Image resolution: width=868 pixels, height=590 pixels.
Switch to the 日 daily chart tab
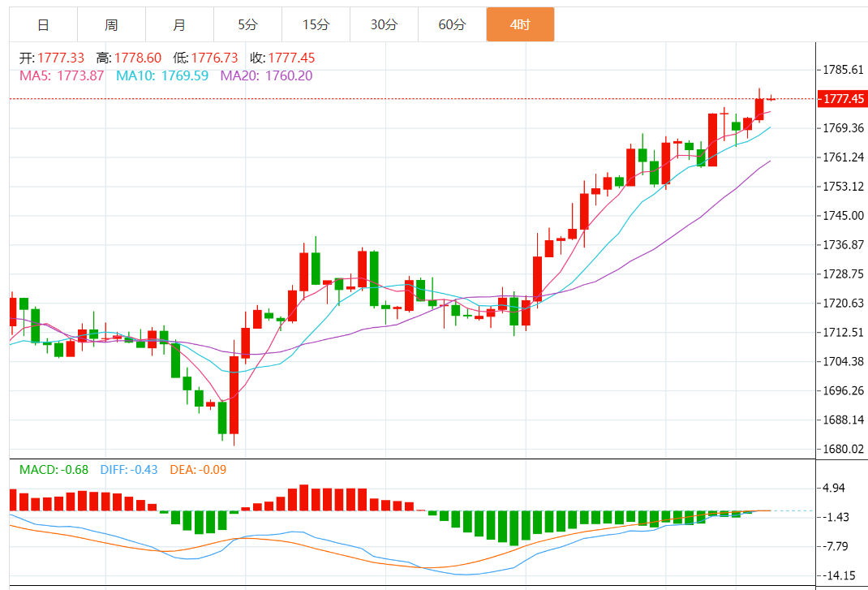click(43, 25)
